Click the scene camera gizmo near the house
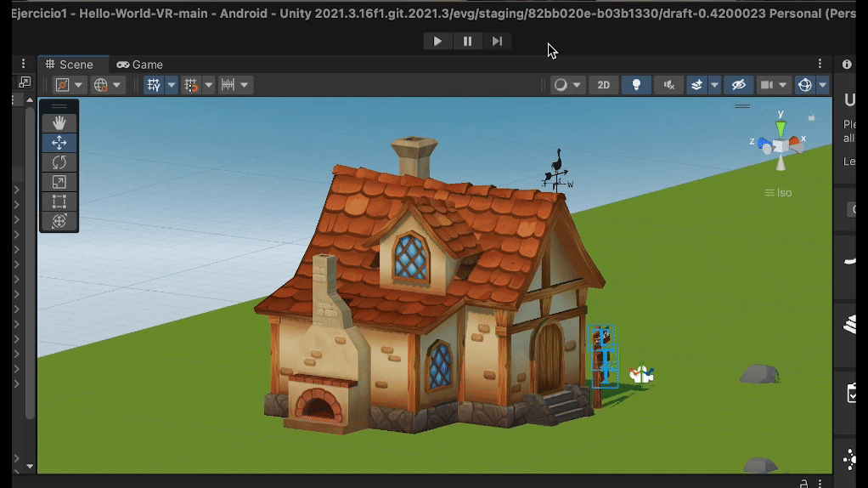 pos(641,375)
